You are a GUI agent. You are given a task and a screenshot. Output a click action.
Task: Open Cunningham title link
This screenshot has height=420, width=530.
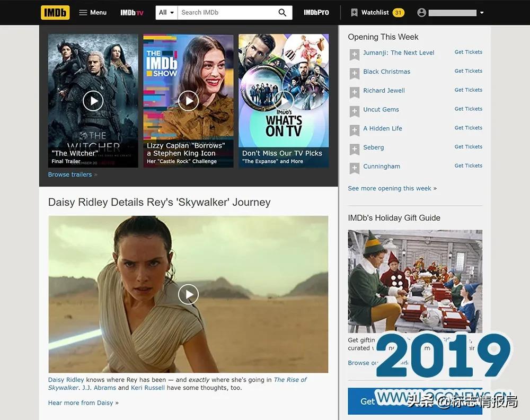click(x=382, y=167)
